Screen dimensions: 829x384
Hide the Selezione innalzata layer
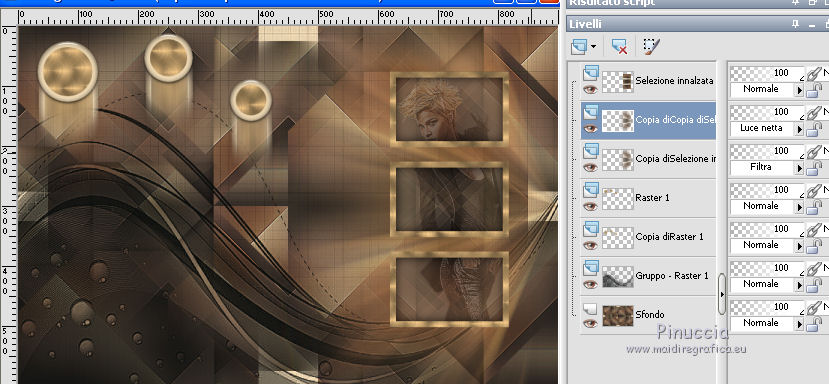590,89
